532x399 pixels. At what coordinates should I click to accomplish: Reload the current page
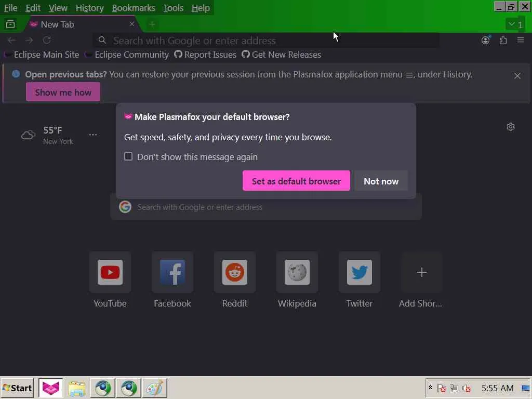point(47,41)
